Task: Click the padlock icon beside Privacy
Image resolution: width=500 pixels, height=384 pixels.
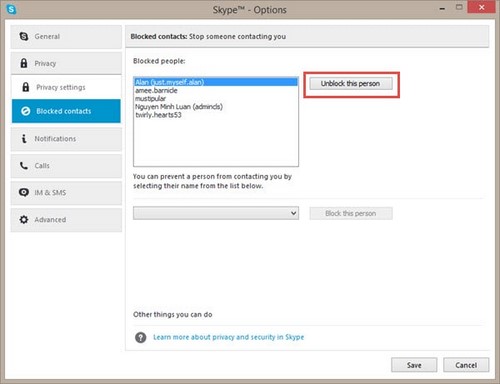Action: [24, 63]
